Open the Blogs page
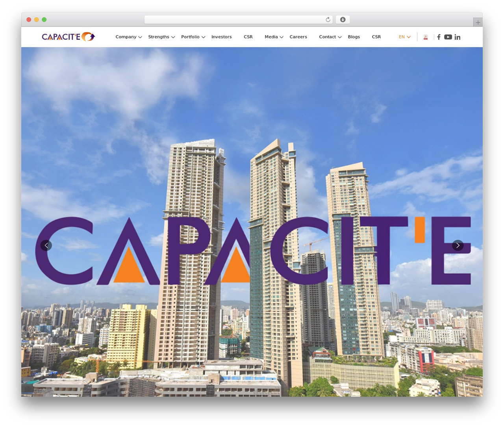Viewport: 504px width, 427px height. pos(354,37)
